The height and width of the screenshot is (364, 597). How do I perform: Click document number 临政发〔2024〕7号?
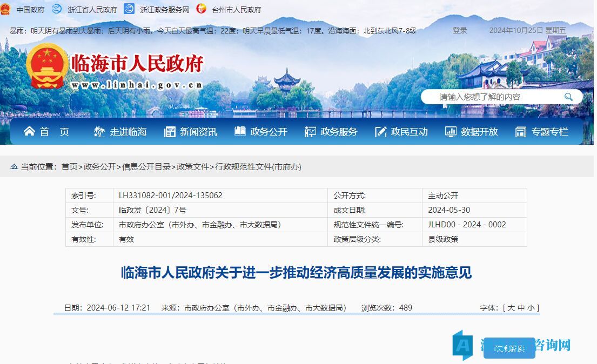[x=153, y=210]
